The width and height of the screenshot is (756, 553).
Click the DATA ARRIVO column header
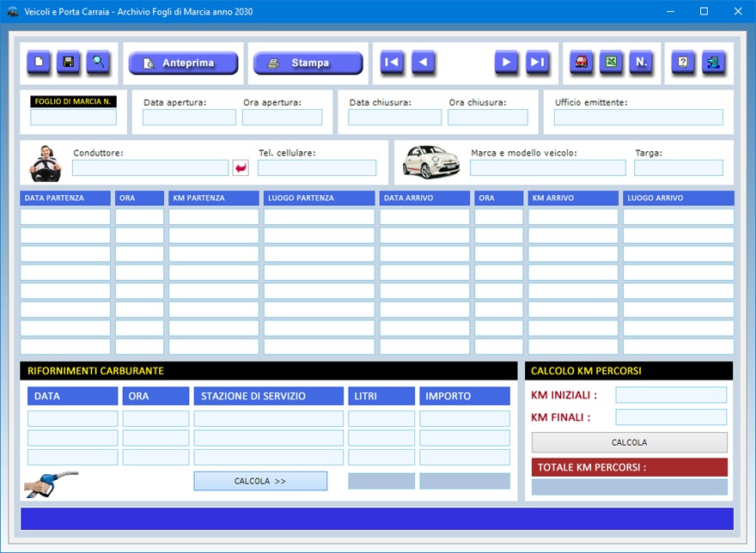(x=424, y=198)
